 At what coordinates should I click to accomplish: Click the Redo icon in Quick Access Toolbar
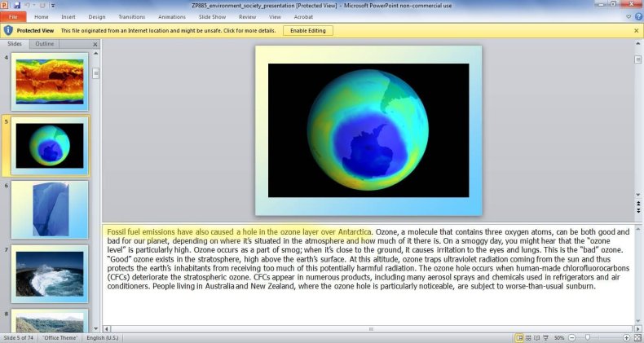point(42,6)
